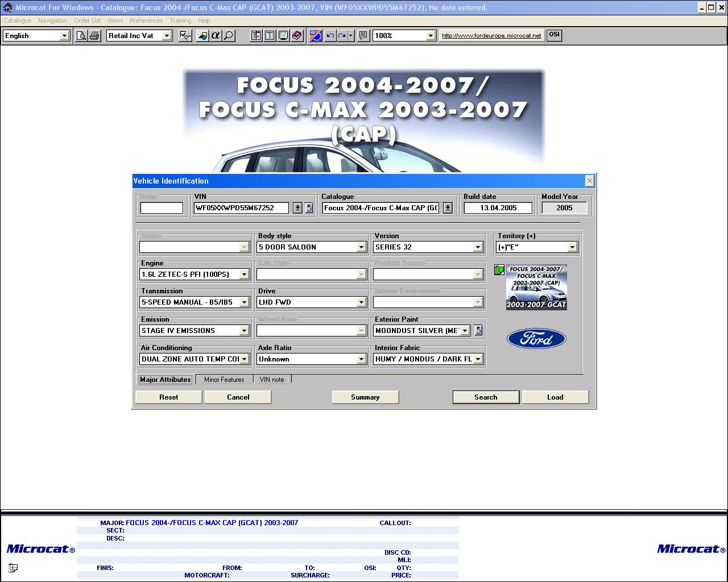Click the refresh icon beside VIN field

(x=309, y=208)
